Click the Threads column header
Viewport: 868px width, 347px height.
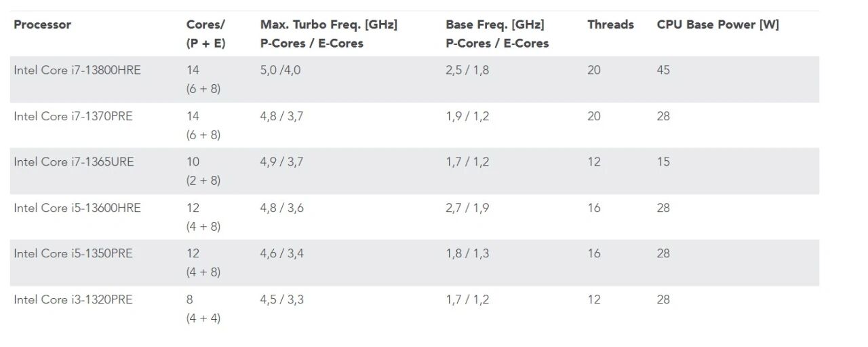click(x=610, y=24)
